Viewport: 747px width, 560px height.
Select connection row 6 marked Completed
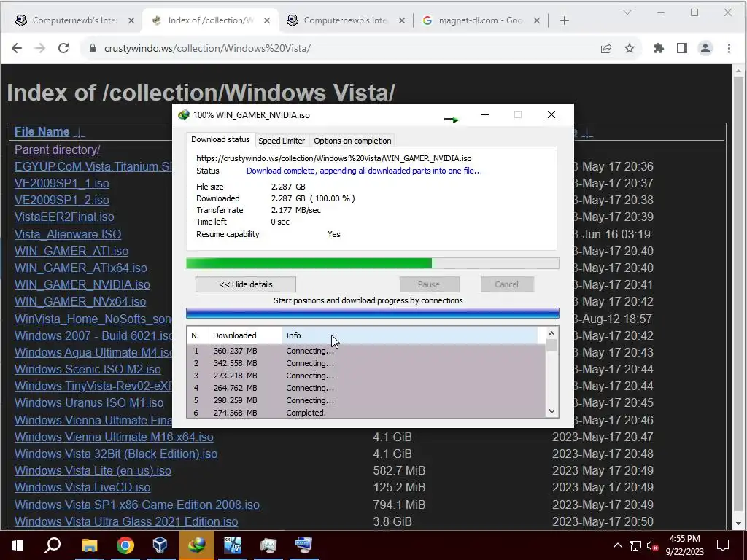tap(366, 413)
